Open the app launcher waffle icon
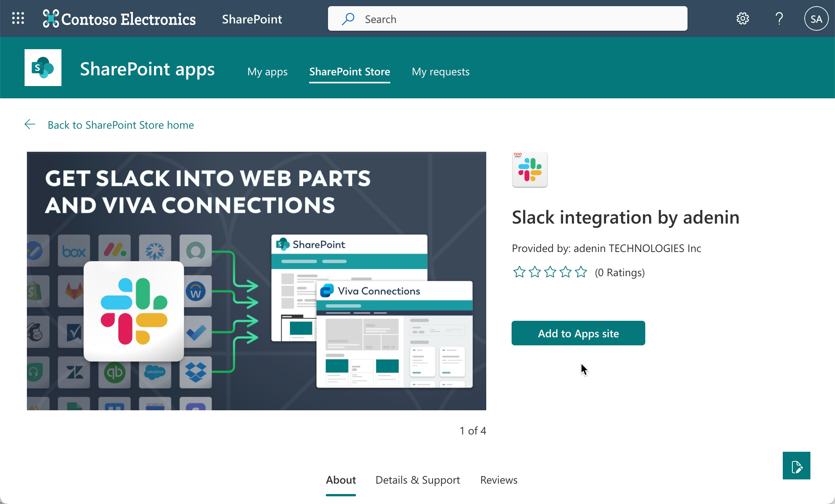The height and width of the screenshot is (504, 835). 18,18
